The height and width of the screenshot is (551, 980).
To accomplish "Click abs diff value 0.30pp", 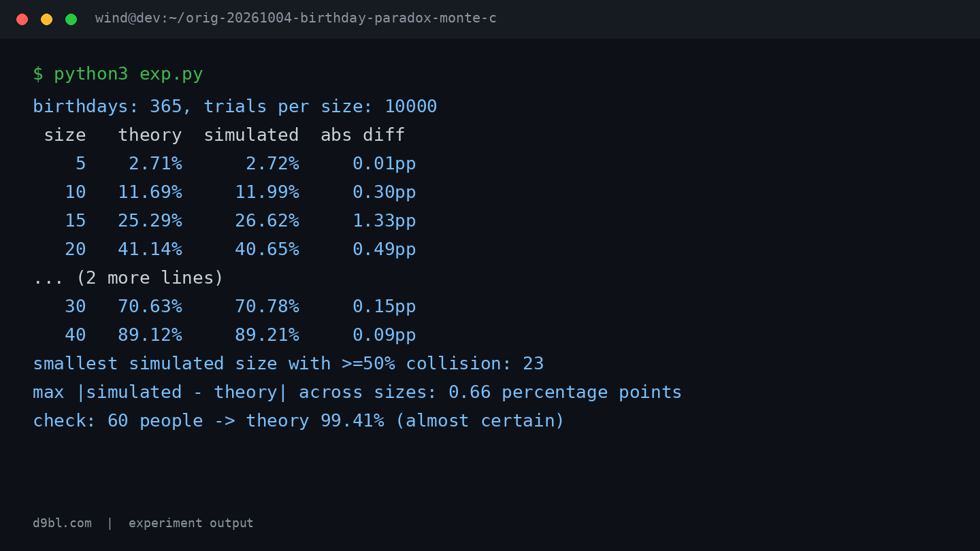I will point(384,193).
